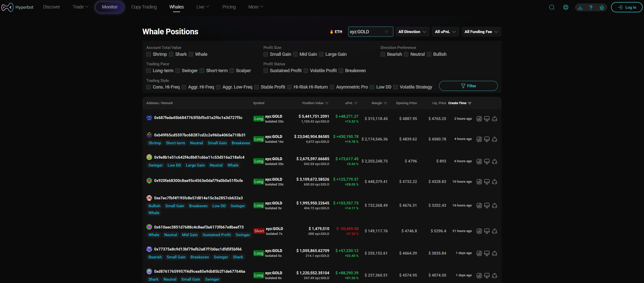Open the language globe icon
Screen dimensions: 644x283
coord(566,7)
